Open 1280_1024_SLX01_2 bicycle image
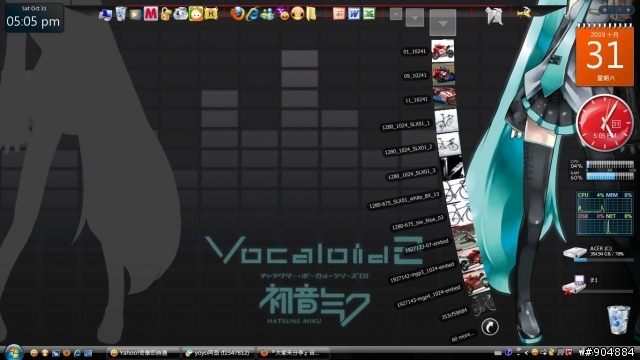This screenshot has width=640, height=360. pos(449,144)
